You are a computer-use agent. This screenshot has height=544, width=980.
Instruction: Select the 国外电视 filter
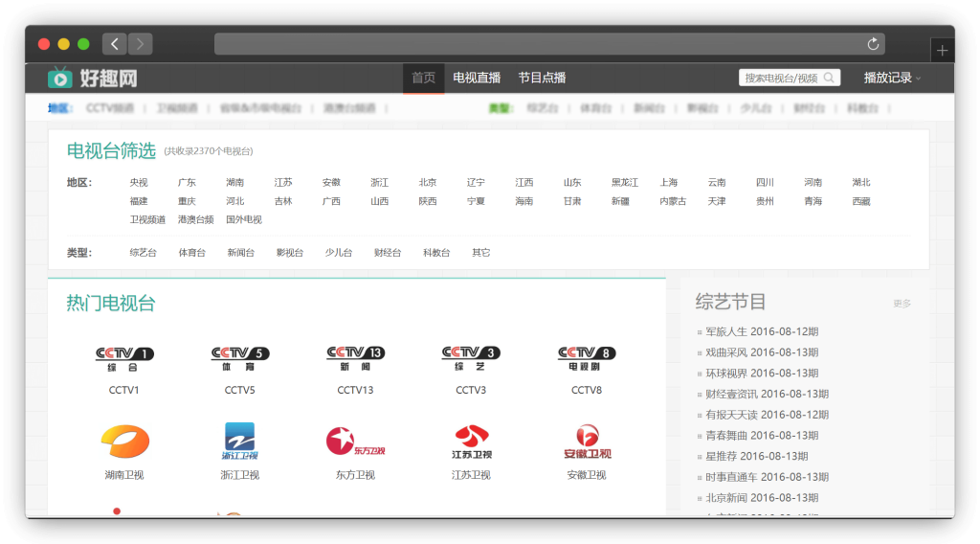[x=244, y=220]
